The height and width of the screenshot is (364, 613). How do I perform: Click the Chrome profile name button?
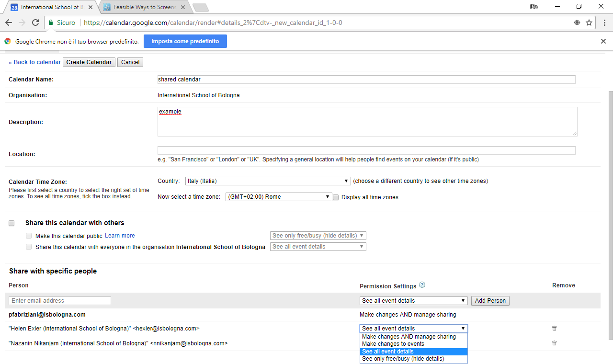(x=534, y=7)
